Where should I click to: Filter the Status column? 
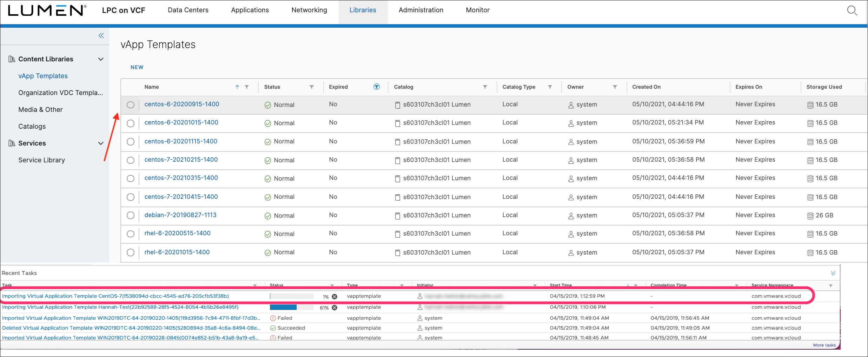[312, 87]
